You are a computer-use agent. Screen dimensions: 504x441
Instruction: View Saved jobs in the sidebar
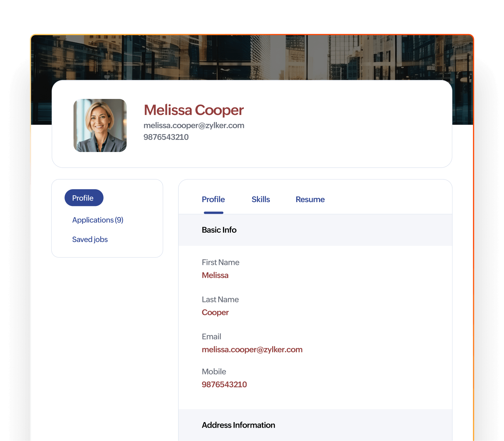tap(90, 239)
